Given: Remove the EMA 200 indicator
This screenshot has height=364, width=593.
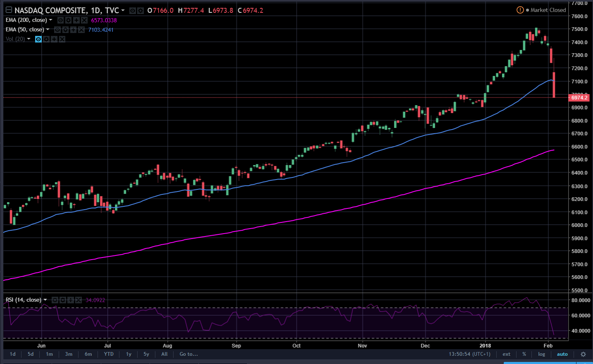Looking at the screenshot, I should [84, 20].
